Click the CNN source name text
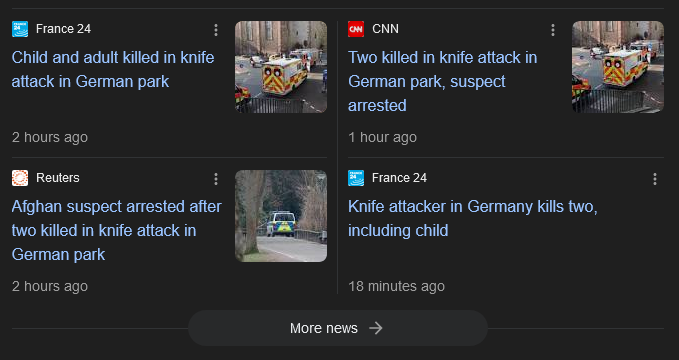 click(385, 29)
